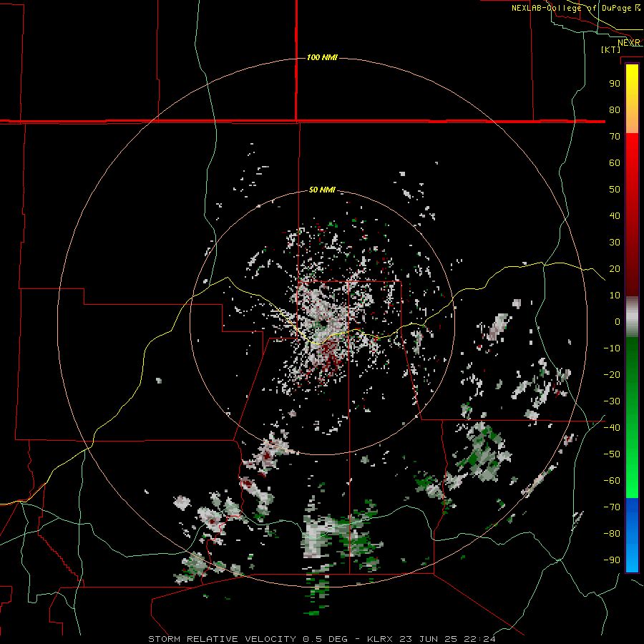Click the positive 80 scale label
Image resolution: width=644 pixels, height=644 pixels.
pos(615,109)
